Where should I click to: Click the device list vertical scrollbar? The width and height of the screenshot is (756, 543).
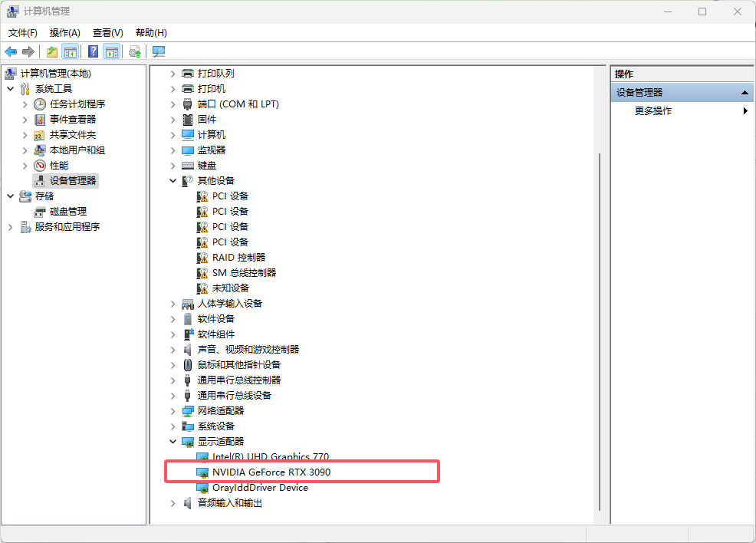click(x=600, y=332)
